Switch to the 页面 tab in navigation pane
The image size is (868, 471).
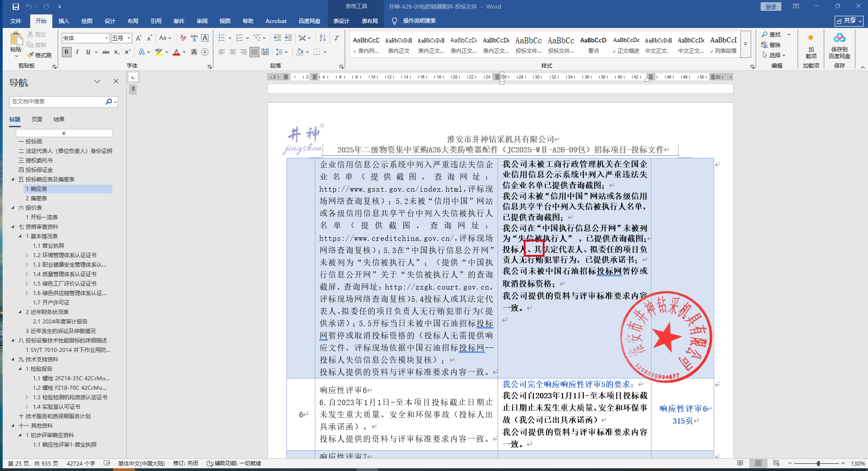click(37, 119)
